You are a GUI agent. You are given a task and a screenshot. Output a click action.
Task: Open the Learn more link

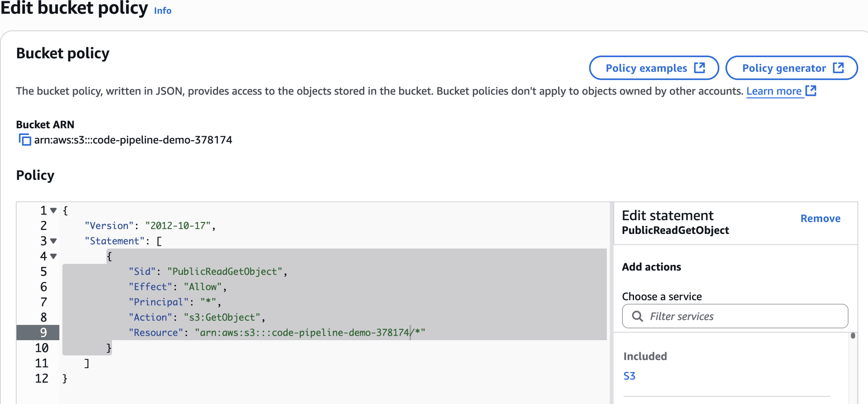774,91
